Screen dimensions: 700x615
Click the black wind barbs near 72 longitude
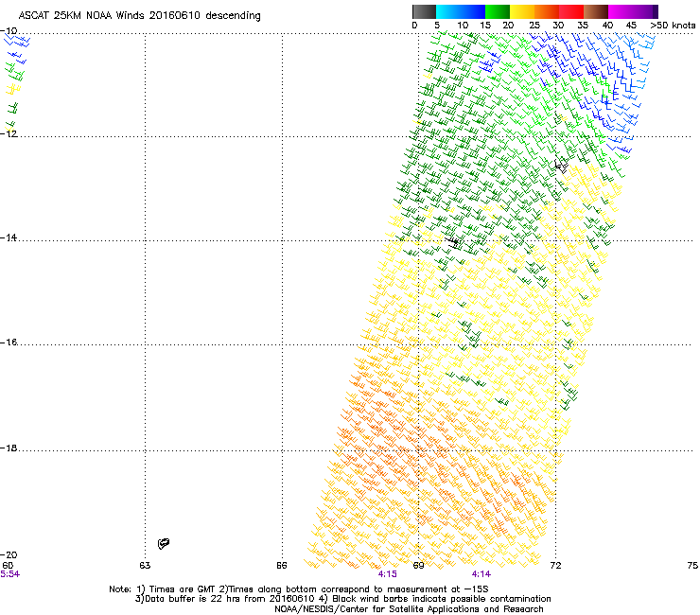(x=561, y=166)
